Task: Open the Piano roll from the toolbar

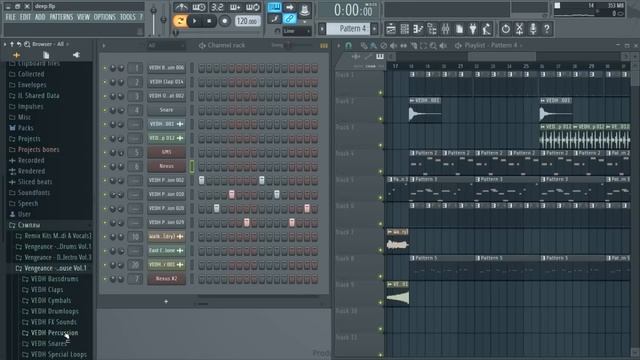Action: tap(418, 29)
